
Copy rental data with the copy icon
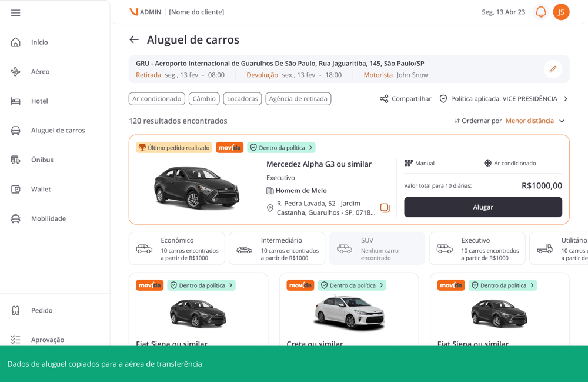coord(385,208)
